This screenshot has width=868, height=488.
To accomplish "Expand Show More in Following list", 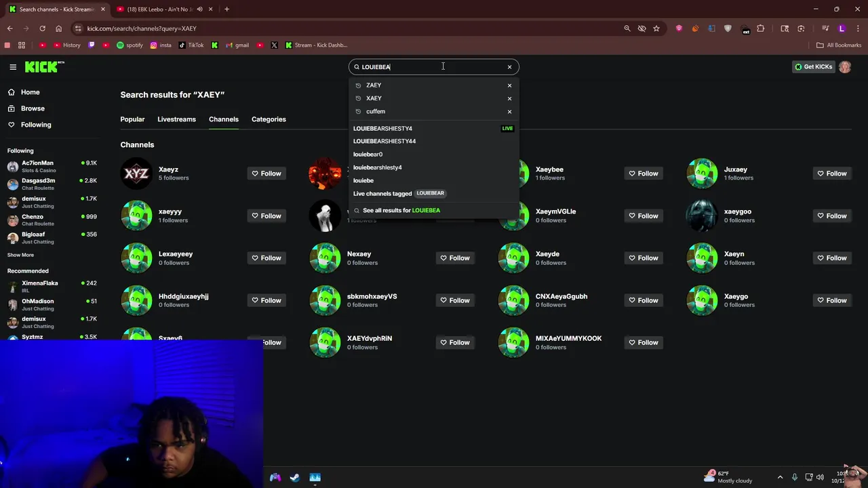I will tap(20, 255).
